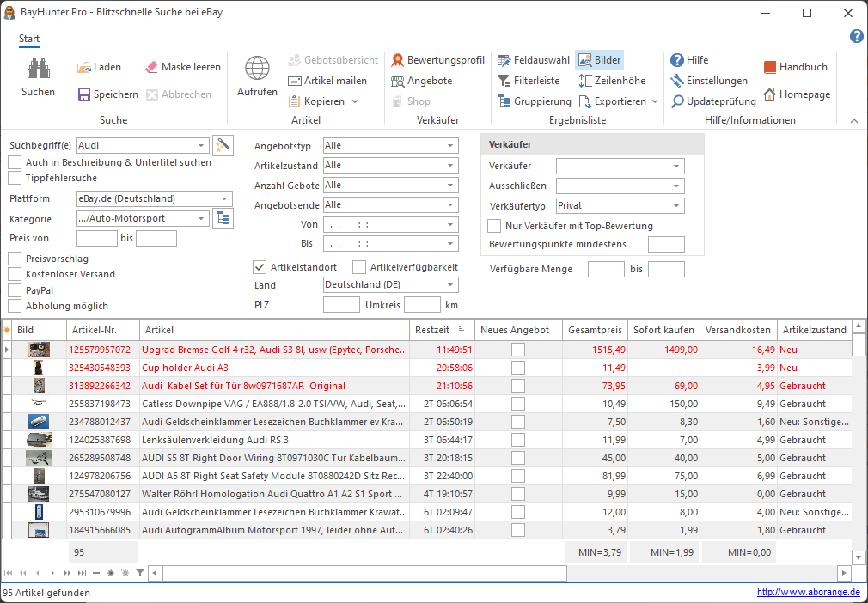
Task: Enable Gruppierung in result list
Action: (x=535, y=101)
